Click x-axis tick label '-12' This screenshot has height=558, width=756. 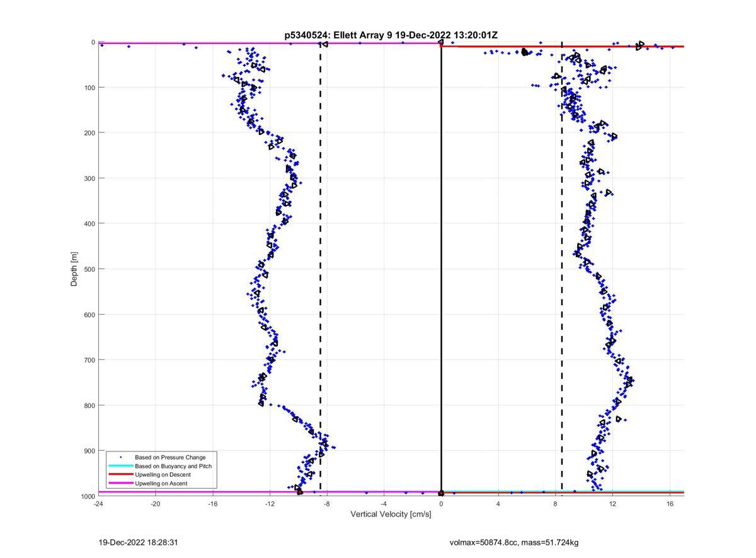coord(270,504)
